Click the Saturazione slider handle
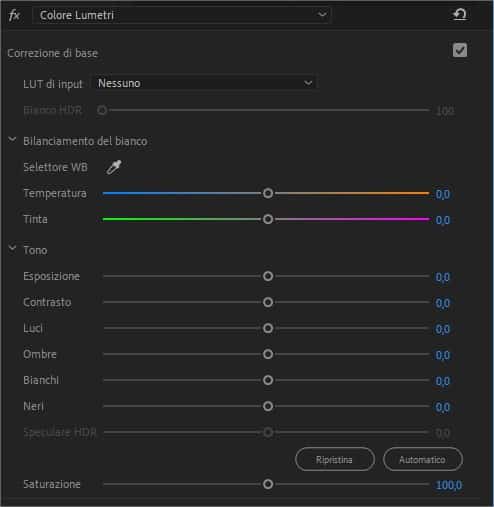494x507 pixels. click(268, 484)
